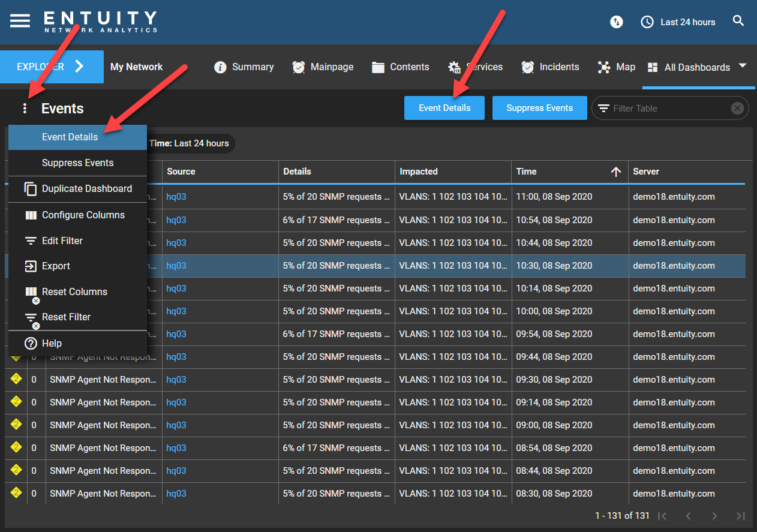Jump to the last page of events
The width and height of the screenshot is (757, 532).
(x=741, y=516)
